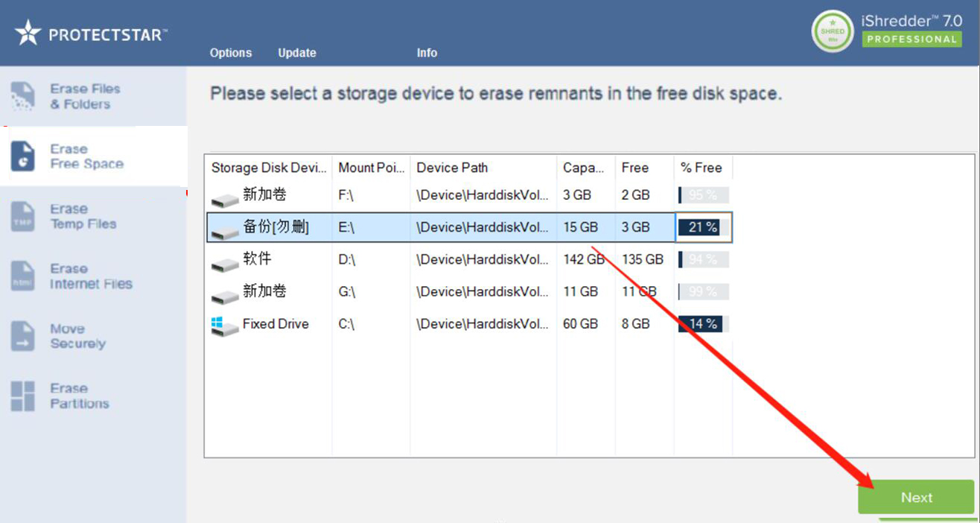The image size is (980, 523).
Task: Click the Erase Files & Folders icon
Action: 22,96
